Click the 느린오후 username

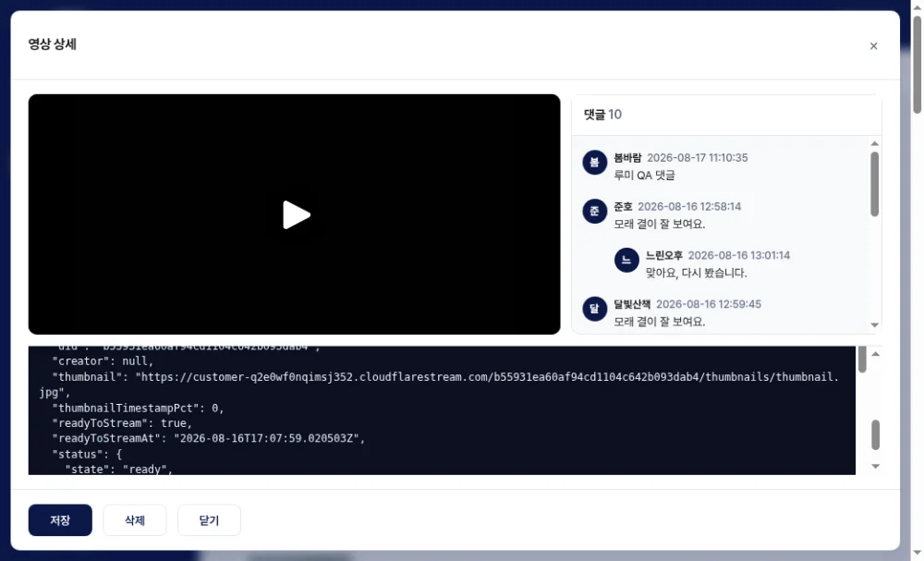click(664, 255)
